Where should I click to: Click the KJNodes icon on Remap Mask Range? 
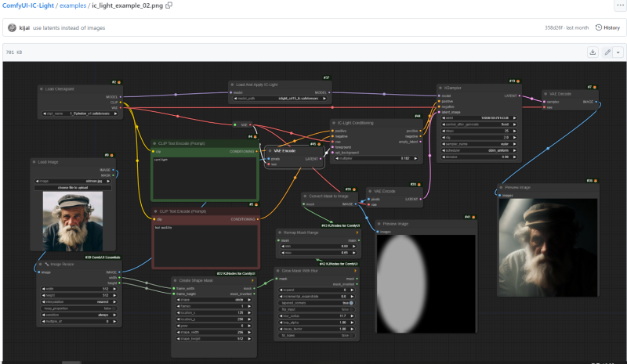pos(357,232)
